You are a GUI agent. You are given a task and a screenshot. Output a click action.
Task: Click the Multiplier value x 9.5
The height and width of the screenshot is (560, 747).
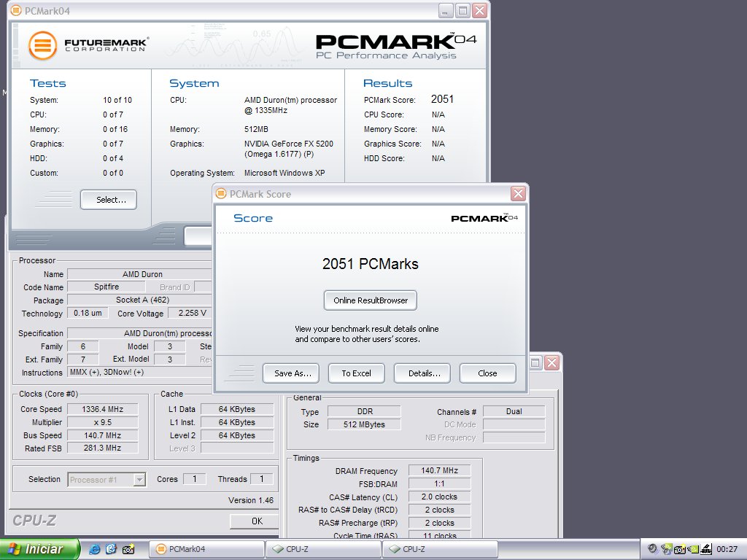coord(102,422)
